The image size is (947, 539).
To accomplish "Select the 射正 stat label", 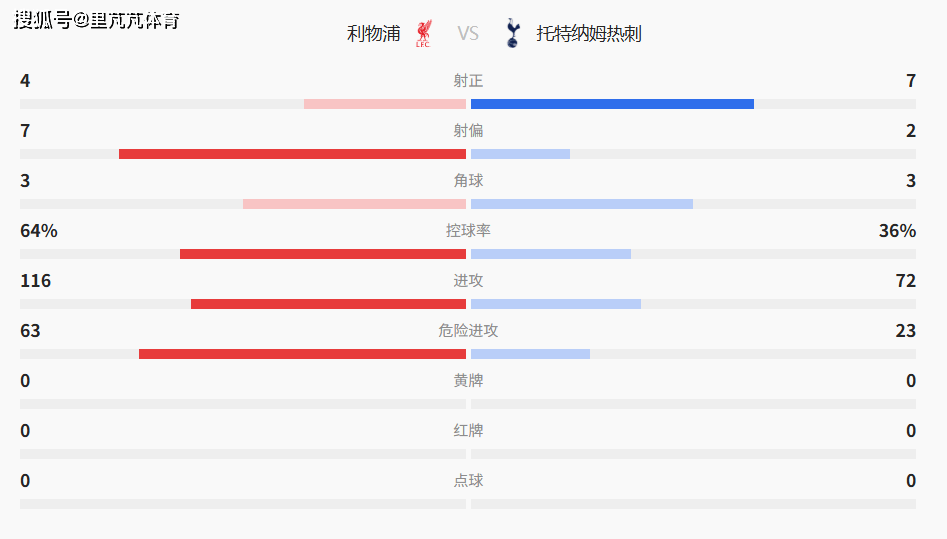I will tap(468, 81).
